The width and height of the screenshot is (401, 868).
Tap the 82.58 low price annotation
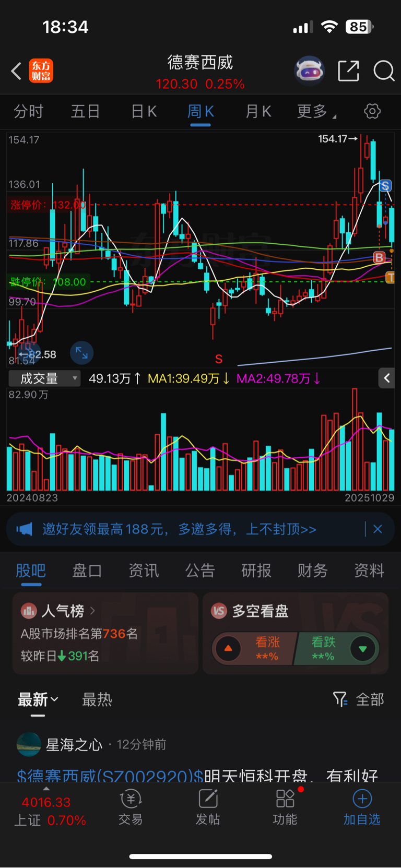pos(38,354)
